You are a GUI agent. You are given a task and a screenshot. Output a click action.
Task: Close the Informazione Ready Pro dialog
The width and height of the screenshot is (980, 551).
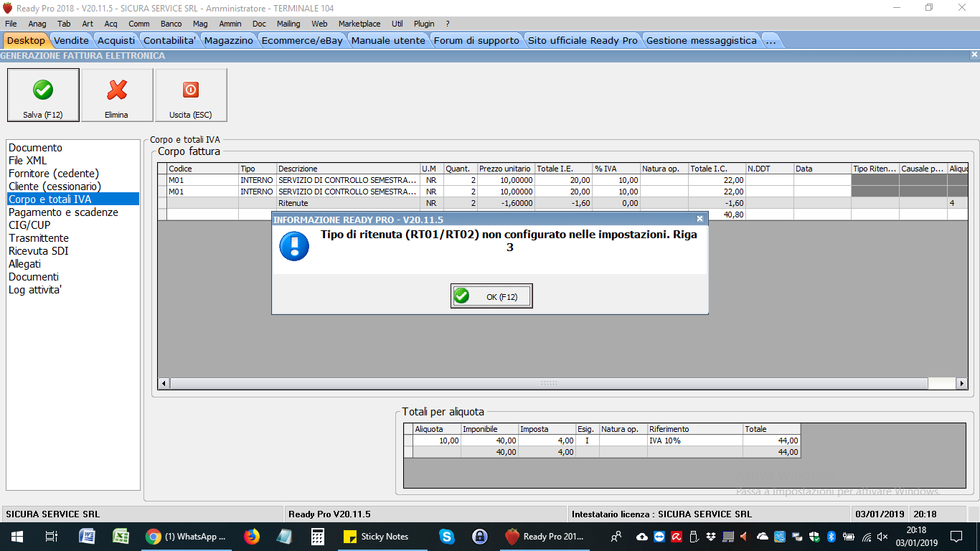699,220
